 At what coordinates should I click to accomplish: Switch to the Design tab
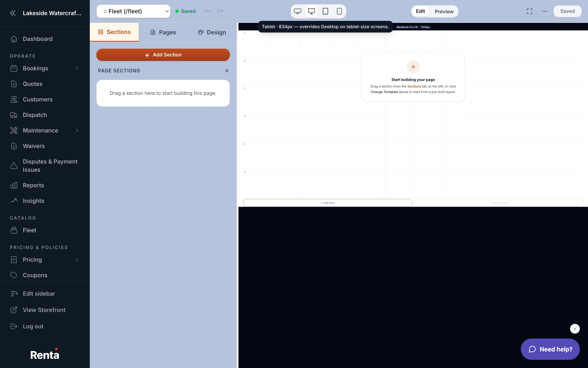click(212, 32)
